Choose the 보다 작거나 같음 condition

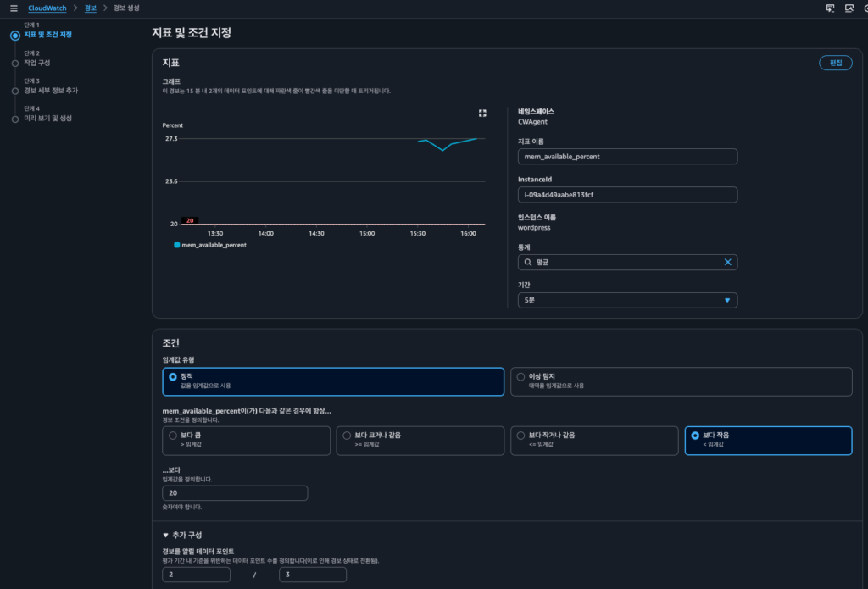(520, 436)
